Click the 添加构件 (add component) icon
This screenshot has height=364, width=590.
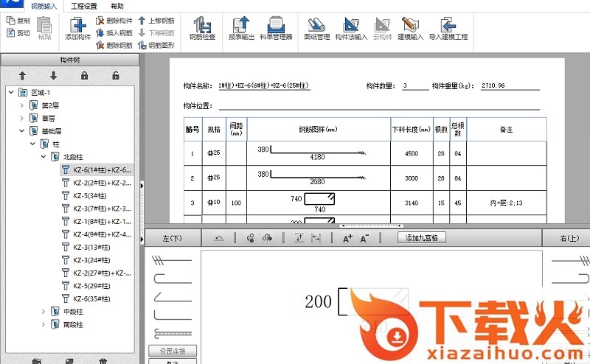(x=77, y=27)
